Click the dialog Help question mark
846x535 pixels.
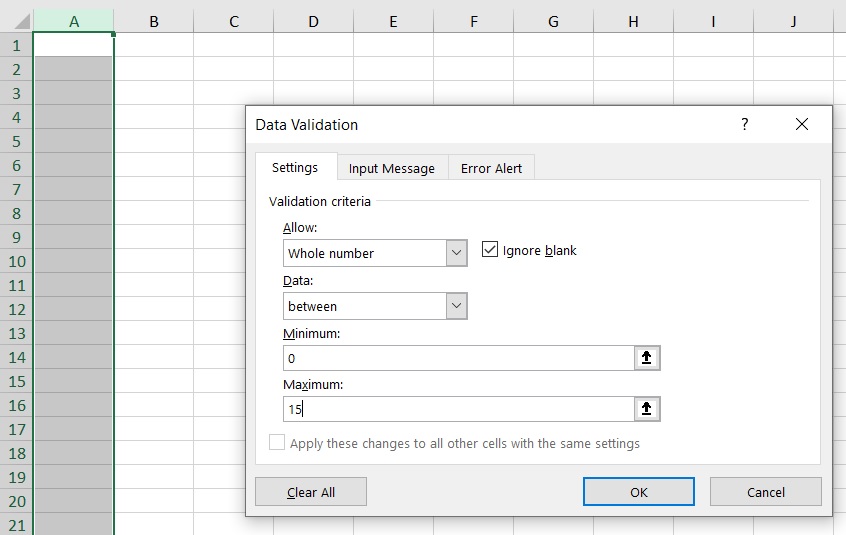(x=744, y=125)
